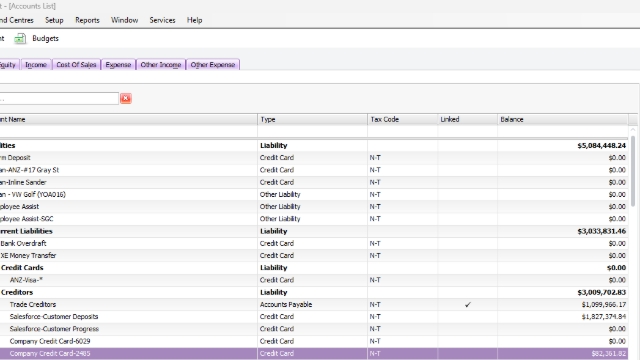This screenshot has width=640, height=360.
Task: Select highlighted Company Credit Card-2485 row
Action: [313, 353]
